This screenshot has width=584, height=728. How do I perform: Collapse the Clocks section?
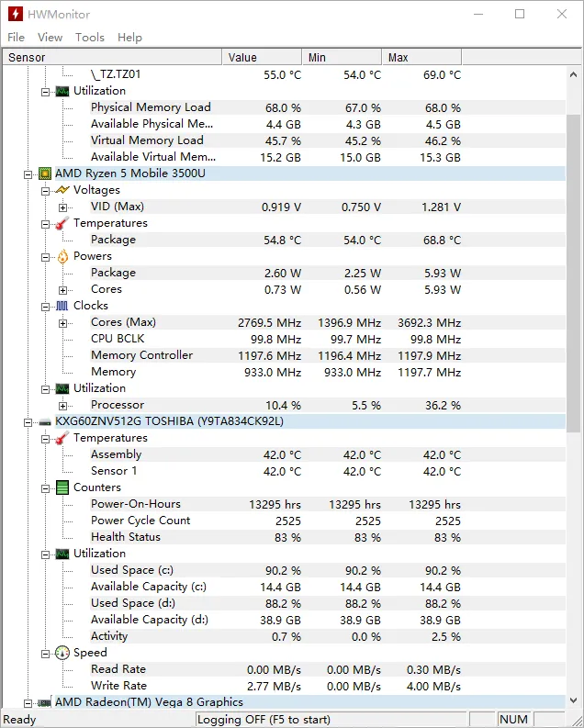45,307
